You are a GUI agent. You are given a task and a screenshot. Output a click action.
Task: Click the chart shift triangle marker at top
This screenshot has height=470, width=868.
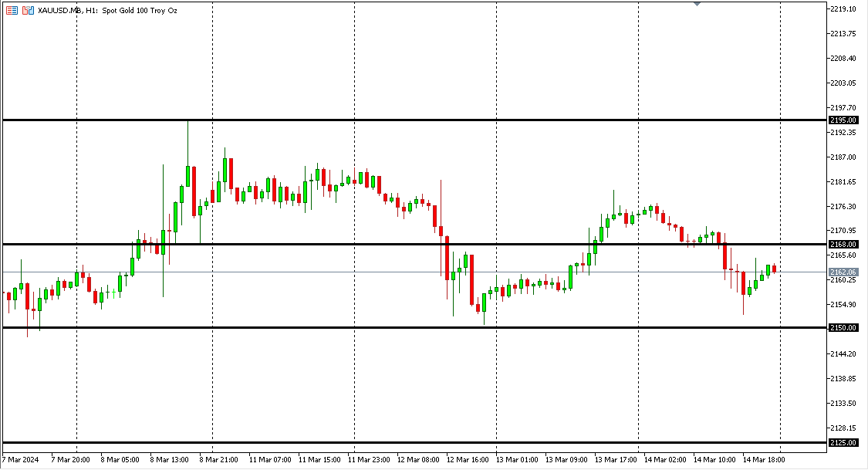[697, 4]
